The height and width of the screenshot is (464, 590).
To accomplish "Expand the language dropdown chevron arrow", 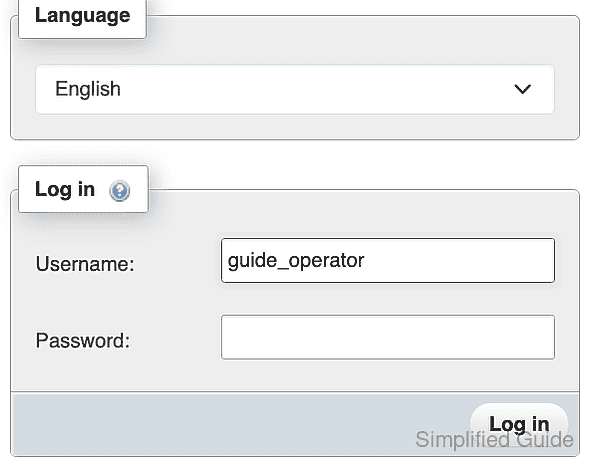I will point(522,89).
